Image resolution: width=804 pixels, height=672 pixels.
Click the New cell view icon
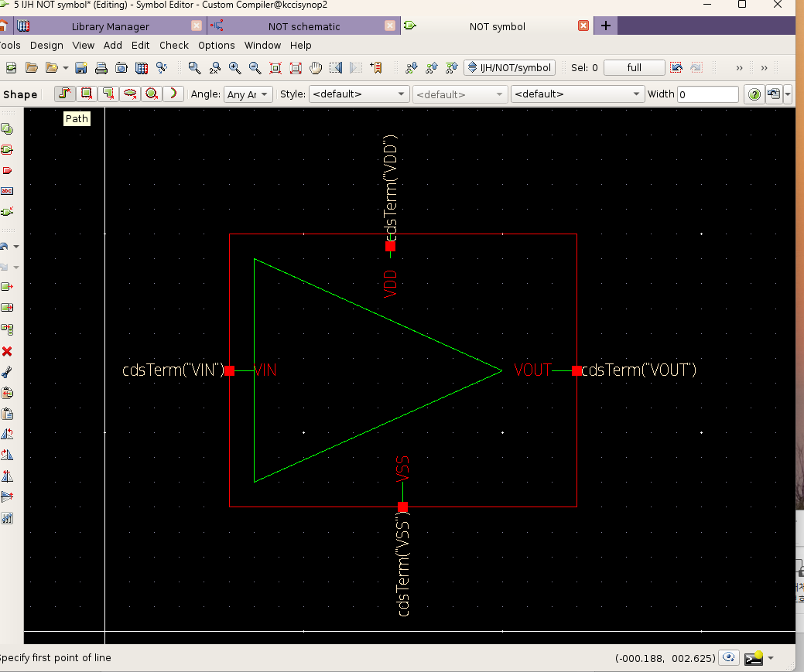pos(11,67)
